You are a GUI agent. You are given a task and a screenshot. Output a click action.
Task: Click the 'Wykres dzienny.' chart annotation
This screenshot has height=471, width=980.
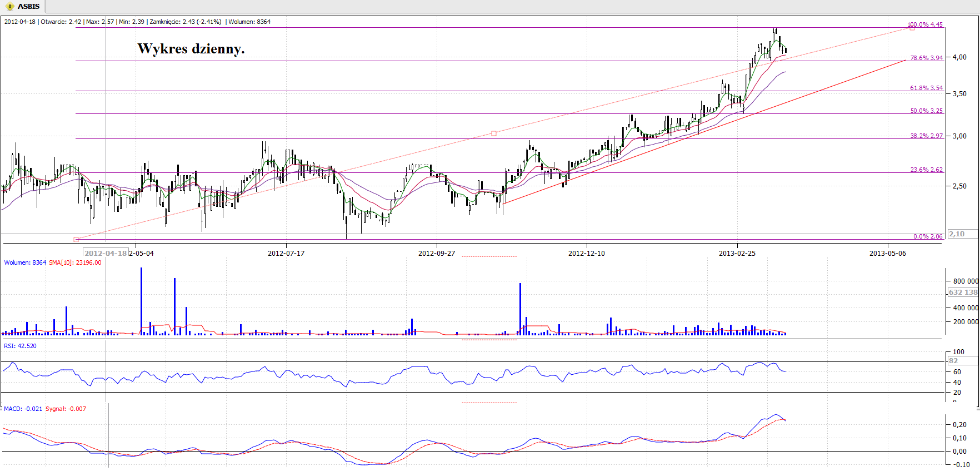(x=191, y=49)
